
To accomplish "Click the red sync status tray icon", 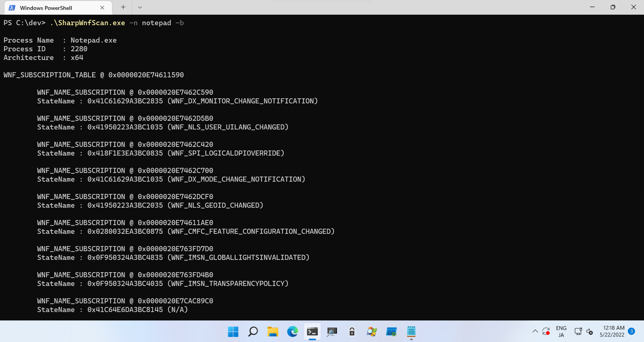I will coord(546,332).
